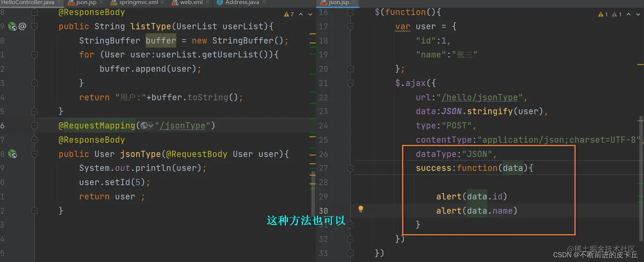Click the JSON.stringify(user) call
644x262 pixels.
click(x=492, y=112)
